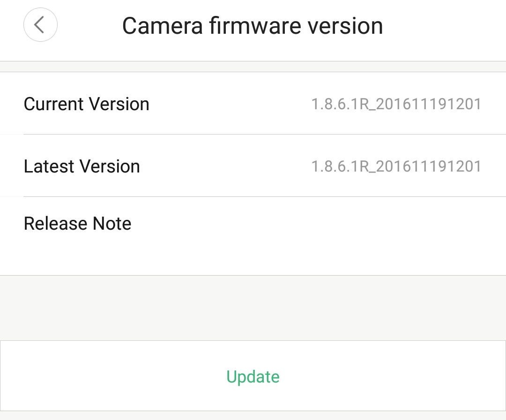
Task: Select the Latest Version label
Action: pyautogui.click(x=82, y=166)
